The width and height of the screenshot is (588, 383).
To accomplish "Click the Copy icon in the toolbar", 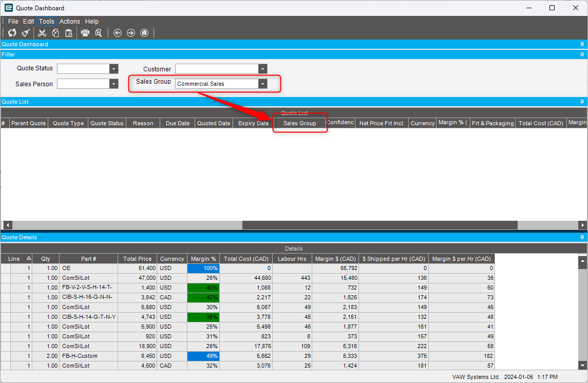I will pyautogui.click(x=55, y=33).
